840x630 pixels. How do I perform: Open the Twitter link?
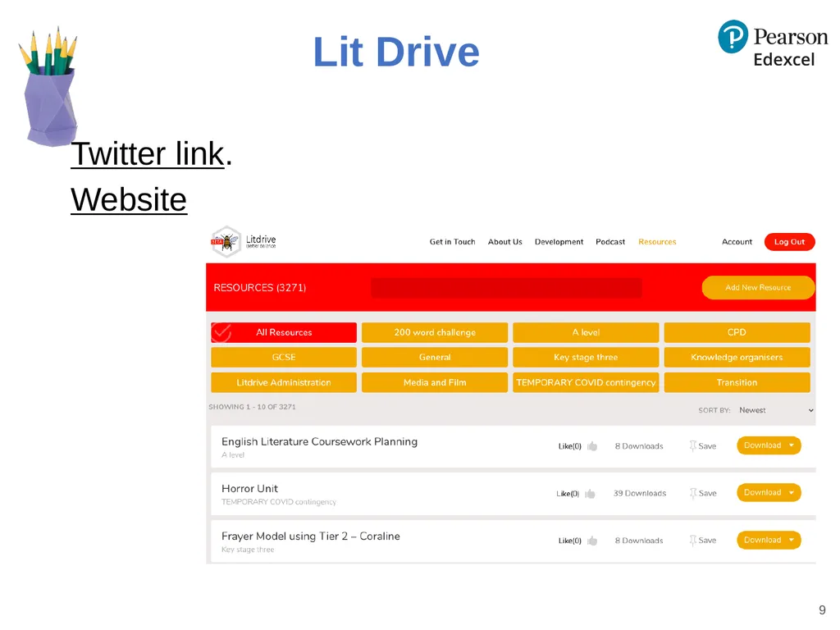pyautogui.click(x=148, y=153)
